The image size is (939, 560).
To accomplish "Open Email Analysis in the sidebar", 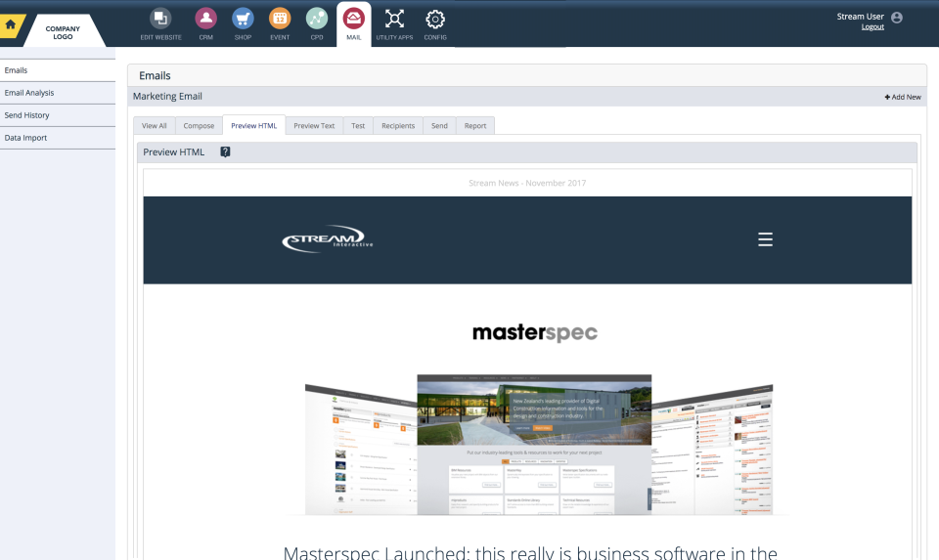I will [x=58, y=93].
